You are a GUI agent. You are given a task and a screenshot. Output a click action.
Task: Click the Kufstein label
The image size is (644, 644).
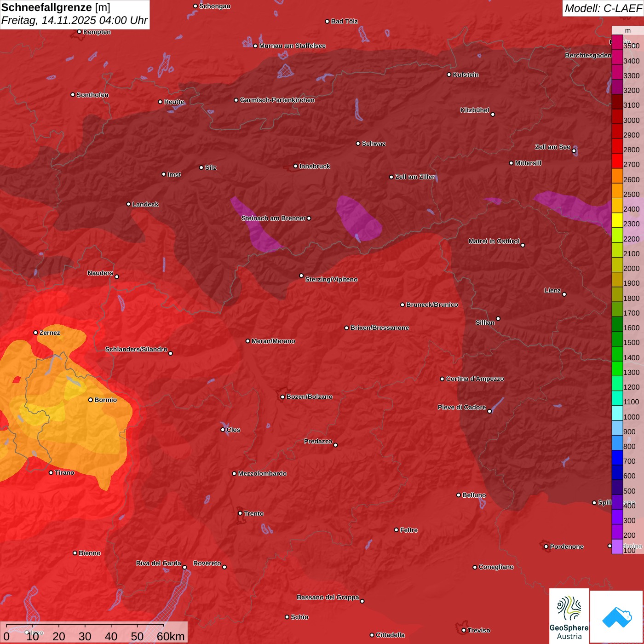pyautogui.click(x=466, y=75)
